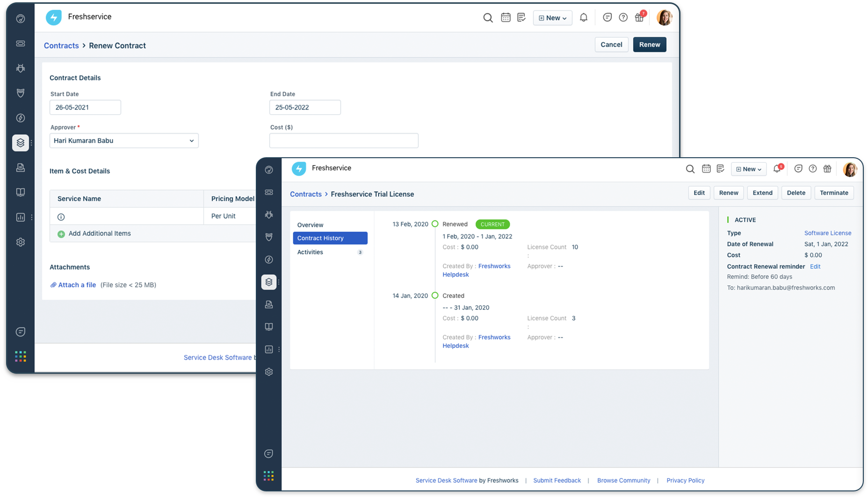Open the calendar icon in front window
Image resolution: width=868 pixels, height=497 pixels.
pos(706,169)
